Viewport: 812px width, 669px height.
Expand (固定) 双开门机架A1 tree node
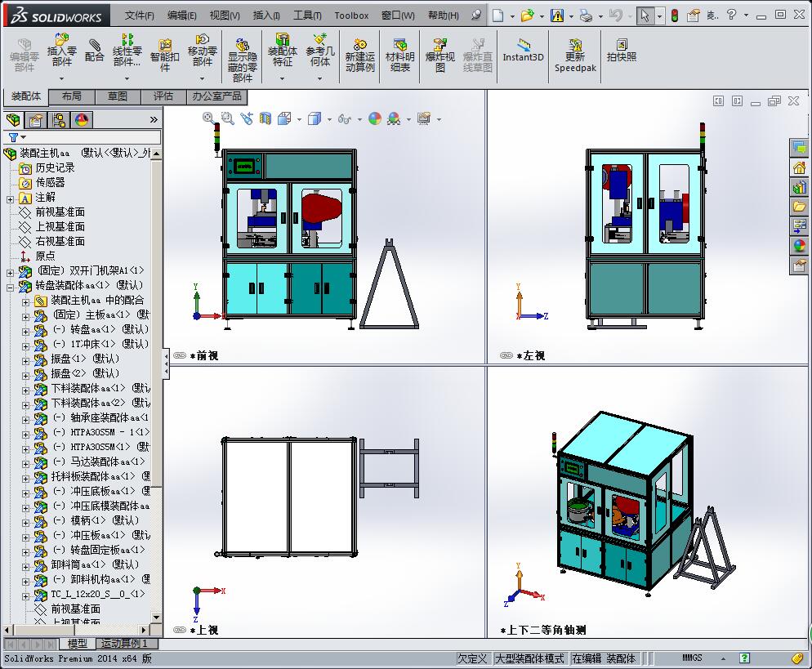point(10,272)
